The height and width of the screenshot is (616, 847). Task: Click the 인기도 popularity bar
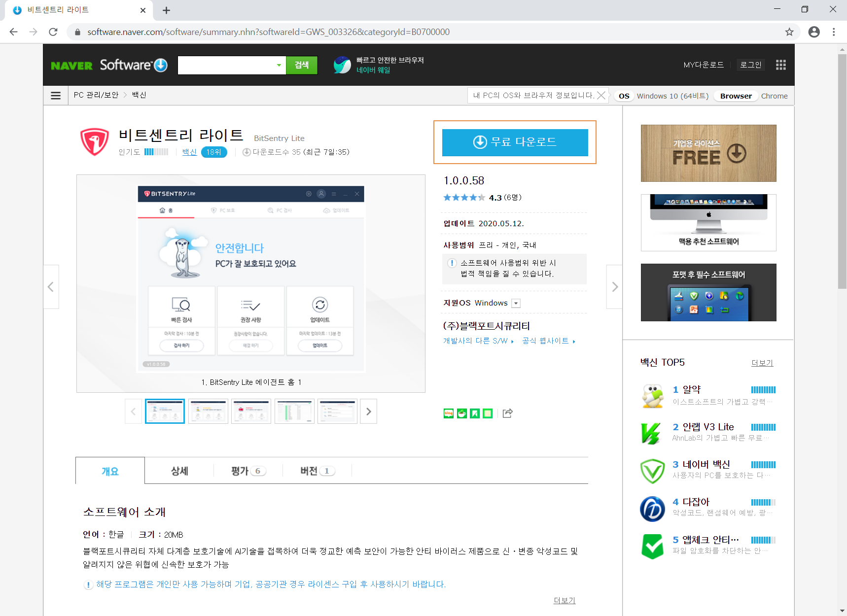coord(156,152)
